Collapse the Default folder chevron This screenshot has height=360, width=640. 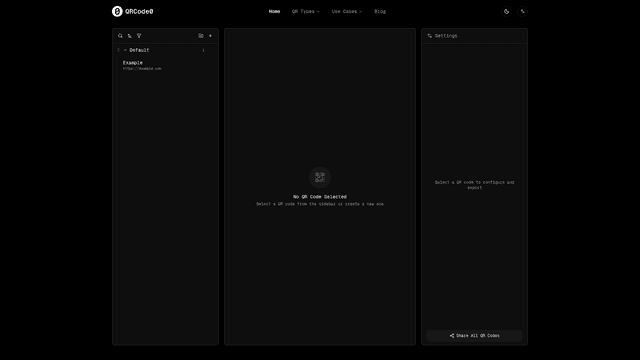(x=125, y=50)
